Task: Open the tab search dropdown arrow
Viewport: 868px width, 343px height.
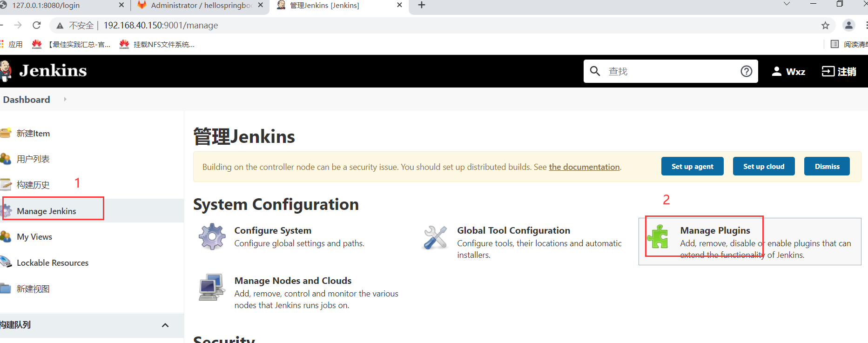Action: point(787,4)
